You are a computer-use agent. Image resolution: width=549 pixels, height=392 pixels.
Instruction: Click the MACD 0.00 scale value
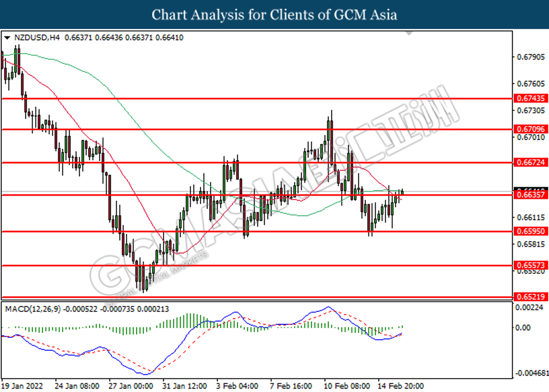click(523, 328)
